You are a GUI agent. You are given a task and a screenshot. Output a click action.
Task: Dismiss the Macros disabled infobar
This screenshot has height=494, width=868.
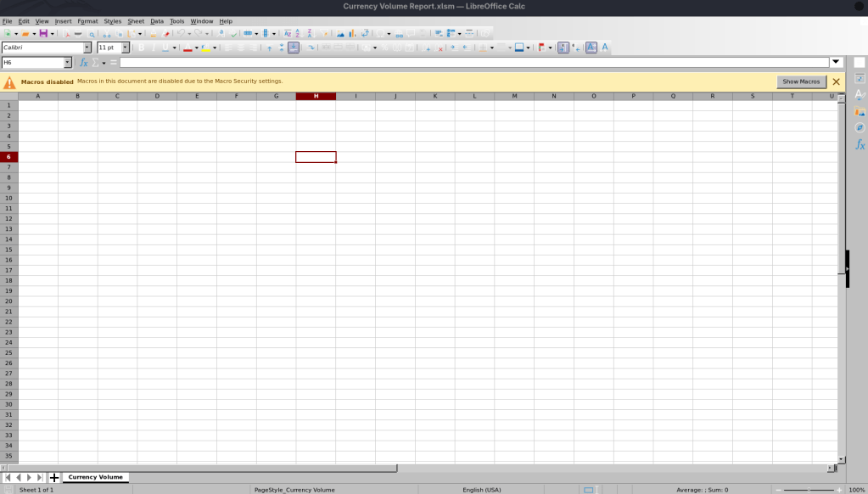[x=836, y=81]
